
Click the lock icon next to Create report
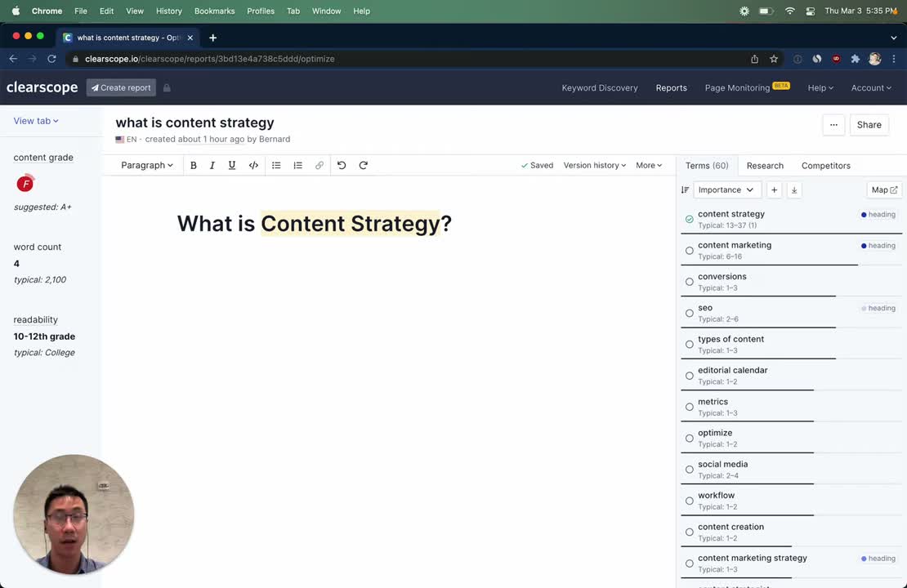pyautogui.click(x=167, y=88)
